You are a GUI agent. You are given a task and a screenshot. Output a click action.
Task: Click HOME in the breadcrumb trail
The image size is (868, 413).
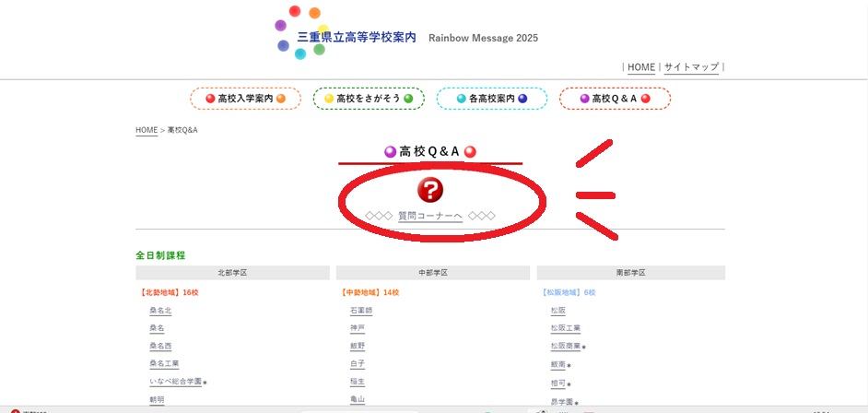[147, 130]
